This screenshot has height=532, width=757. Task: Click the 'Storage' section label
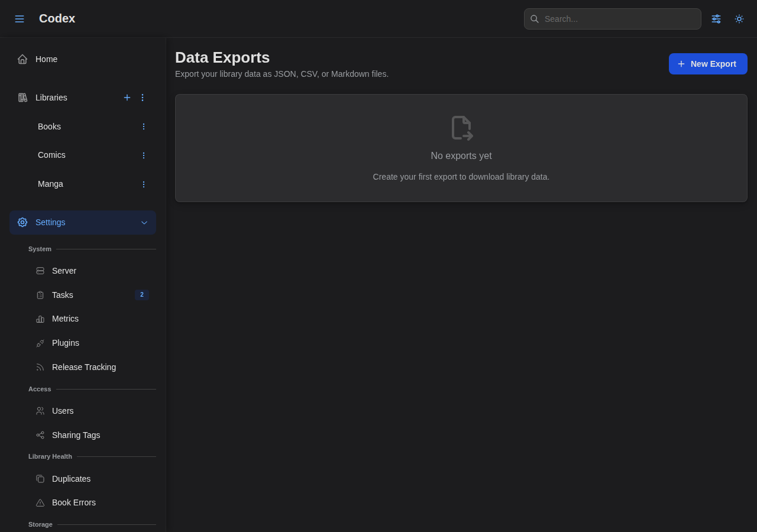coord(40,524)
